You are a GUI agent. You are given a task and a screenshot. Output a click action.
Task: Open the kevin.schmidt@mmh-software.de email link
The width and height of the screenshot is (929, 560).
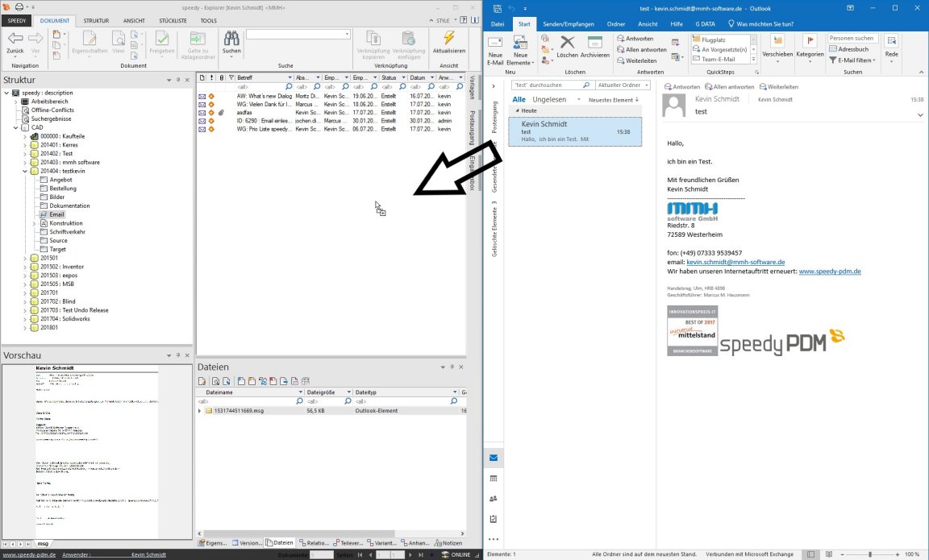point(735,262)
